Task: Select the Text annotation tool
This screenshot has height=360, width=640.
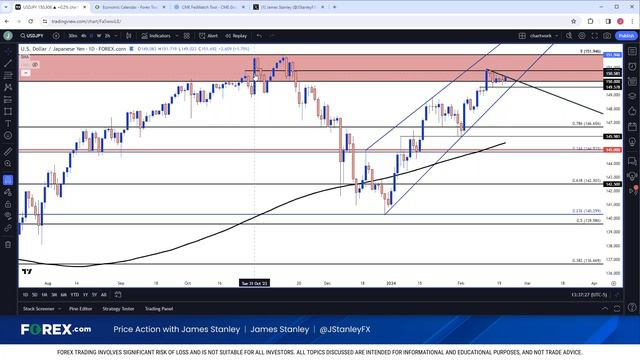Action: click(8, 123)
